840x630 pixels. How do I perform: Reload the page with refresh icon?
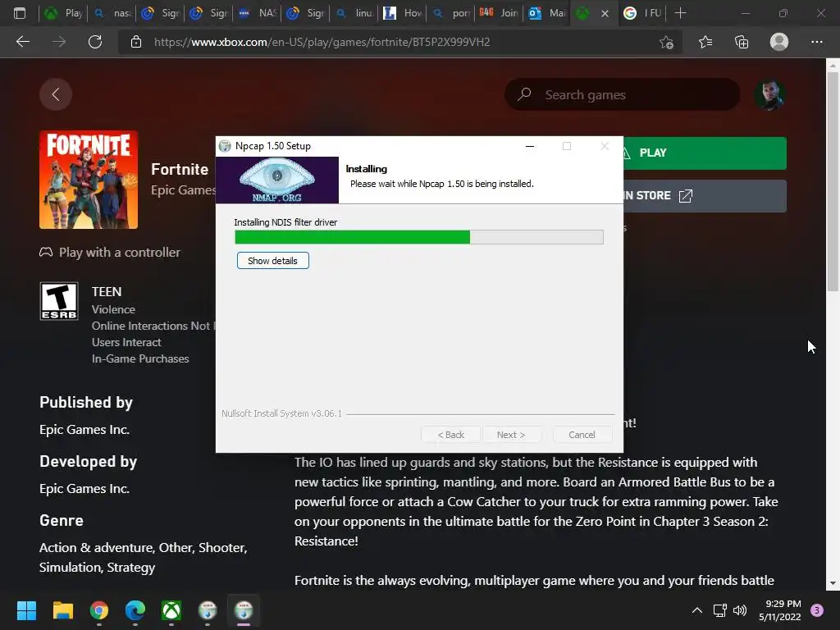[x=95, y=42]
